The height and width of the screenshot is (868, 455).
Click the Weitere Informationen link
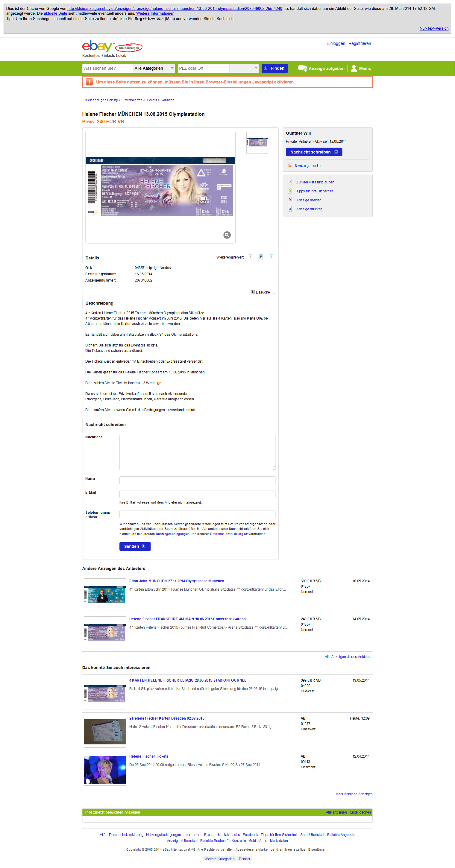coord(155,13)
